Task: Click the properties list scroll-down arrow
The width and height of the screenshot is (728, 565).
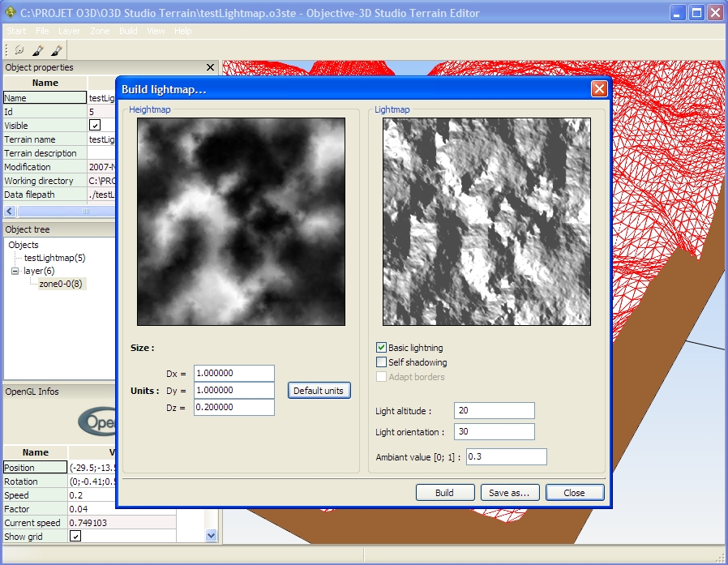Action: coord(212,535)
